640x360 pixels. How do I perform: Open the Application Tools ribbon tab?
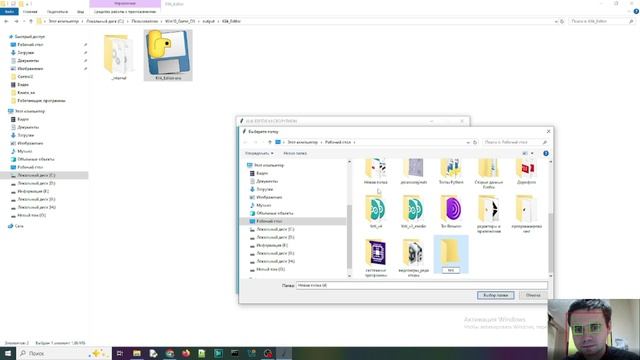(125, 12)
